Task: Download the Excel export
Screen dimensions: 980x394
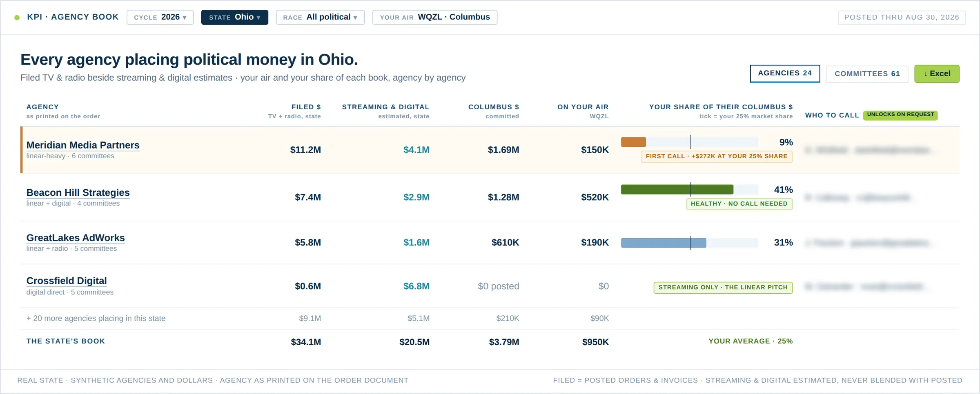Action: (937, 74)
